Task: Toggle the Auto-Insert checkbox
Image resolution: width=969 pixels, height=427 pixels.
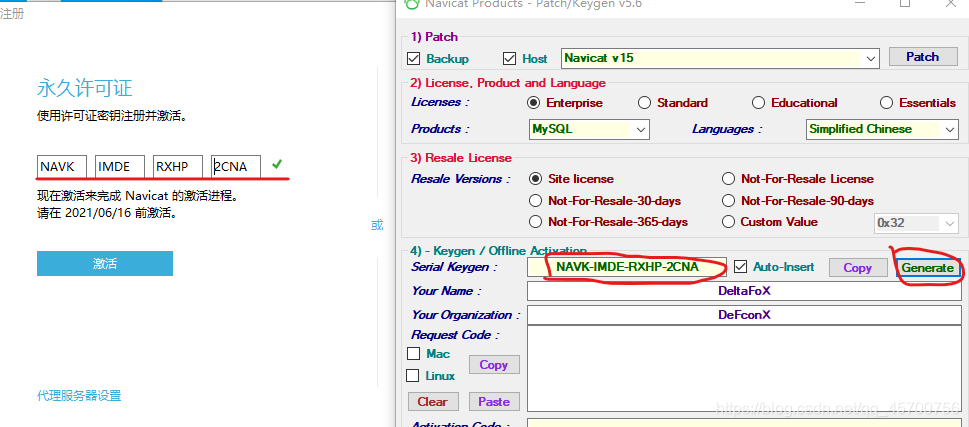Action: click(x=740, y=267)
